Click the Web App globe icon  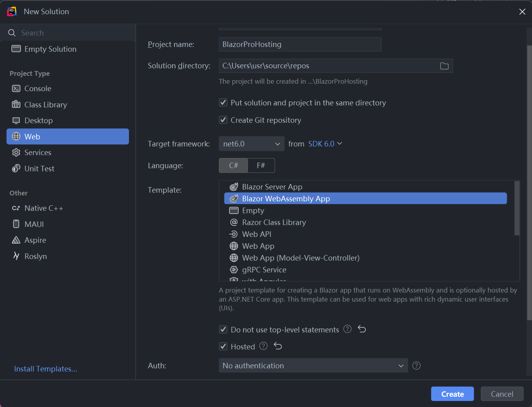(234, 246)
